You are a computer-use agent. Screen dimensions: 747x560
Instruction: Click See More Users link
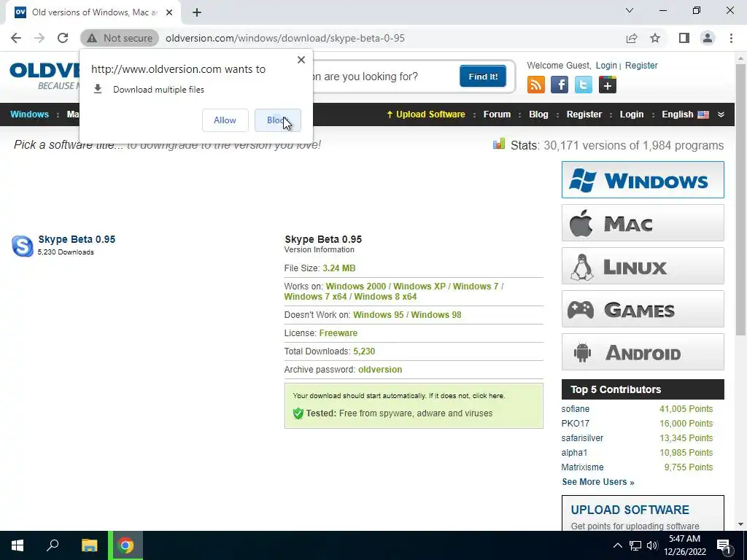pyautogui.click(x=598, y=482)
